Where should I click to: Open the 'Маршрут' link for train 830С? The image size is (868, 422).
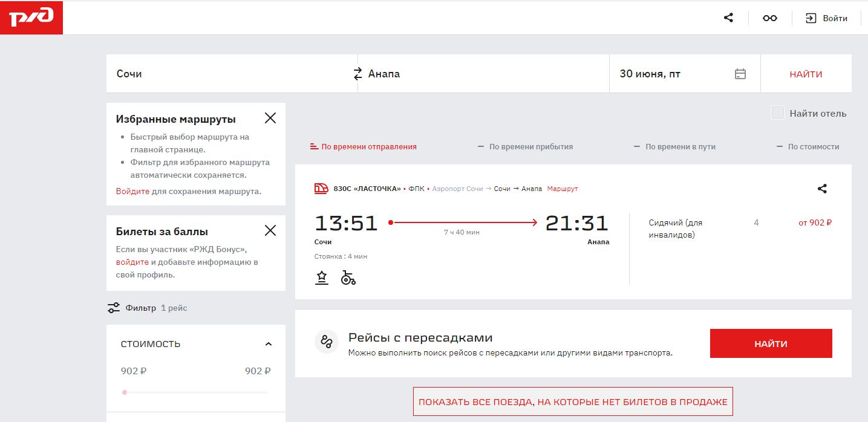click(x=563, y=189)
